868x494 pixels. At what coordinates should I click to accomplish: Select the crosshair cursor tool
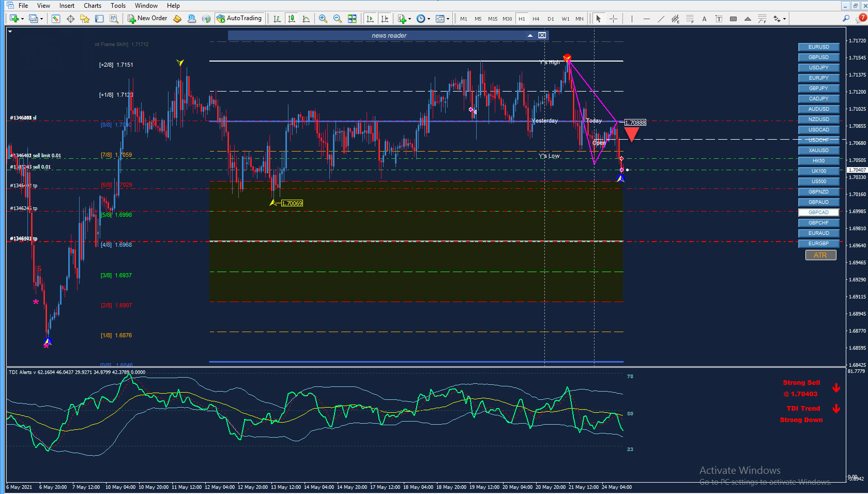[x=614, y=19]
